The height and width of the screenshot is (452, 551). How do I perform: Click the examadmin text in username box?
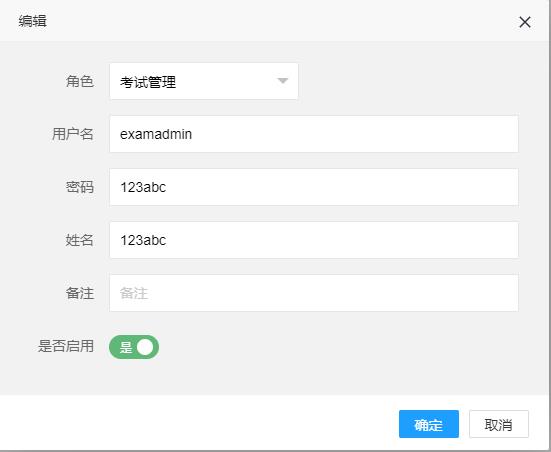[x=156, y=134]
